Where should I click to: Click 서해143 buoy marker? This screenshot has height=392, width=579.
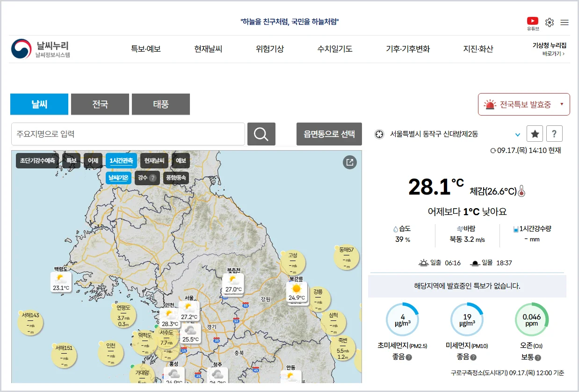[x=30, y=323]
